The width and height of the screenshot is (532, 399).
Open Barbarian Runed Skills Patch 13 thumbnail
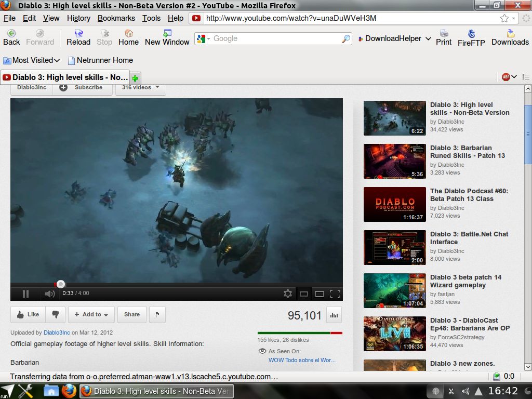395,161
